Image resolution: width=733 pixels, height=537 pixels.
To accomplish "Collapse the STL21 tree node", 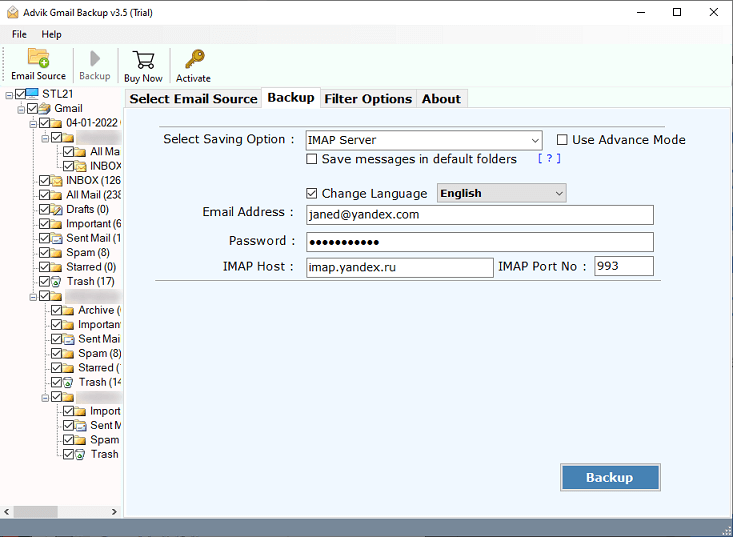I will pos(9,95).
